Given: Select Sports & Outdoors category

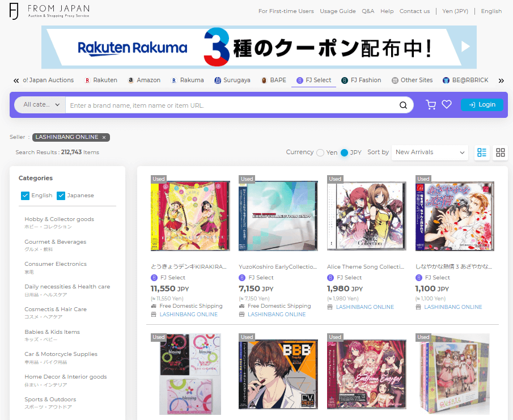Looking at the screenshot, I should click(50, 399).
